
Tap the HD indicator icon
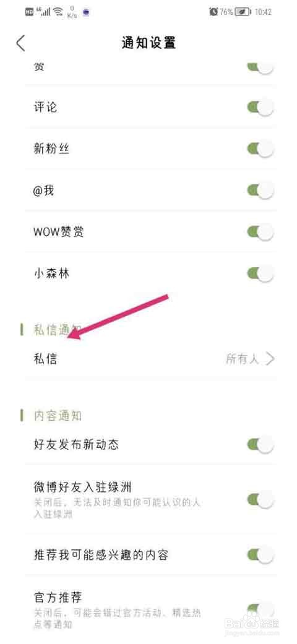pos(29,12)
